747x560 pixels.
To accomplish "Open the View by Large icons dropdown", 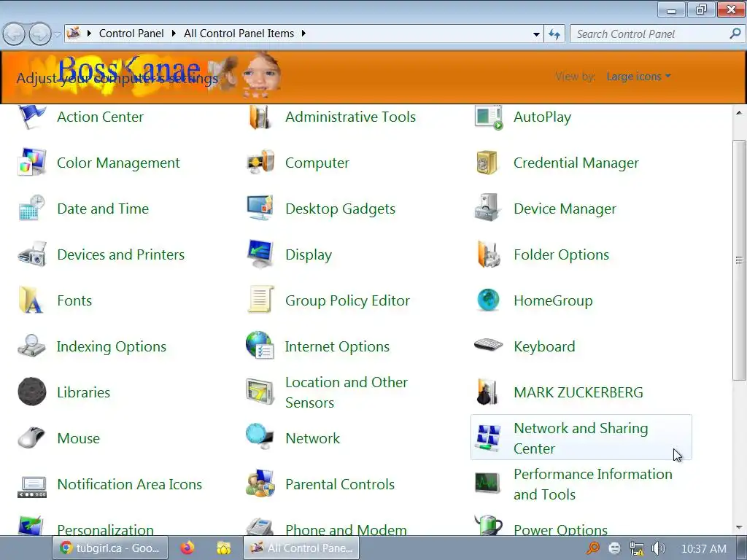I will (638, 76).
